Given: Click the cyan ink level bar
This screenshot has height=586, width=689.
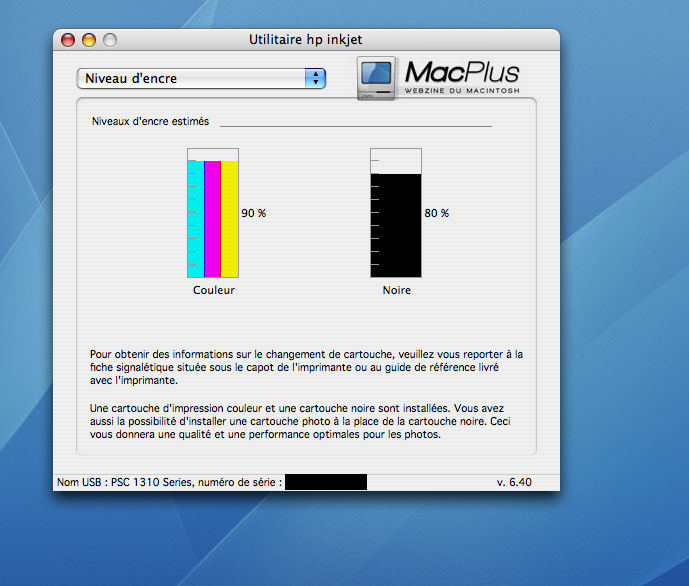Looking at the screenshot, I should (196, 219).
